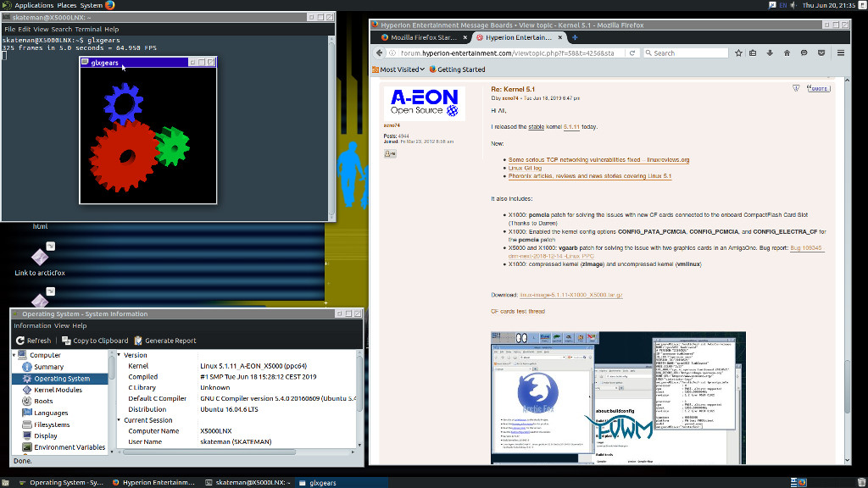This screenshot has height=488, width=868.
Task: Open the Edit menu in the terminal
Action: (x=25, y=30)
